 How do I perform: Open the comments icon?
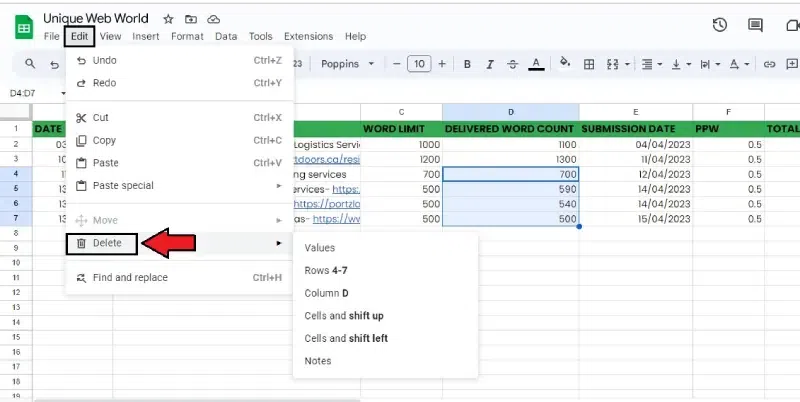pos(755,25)
